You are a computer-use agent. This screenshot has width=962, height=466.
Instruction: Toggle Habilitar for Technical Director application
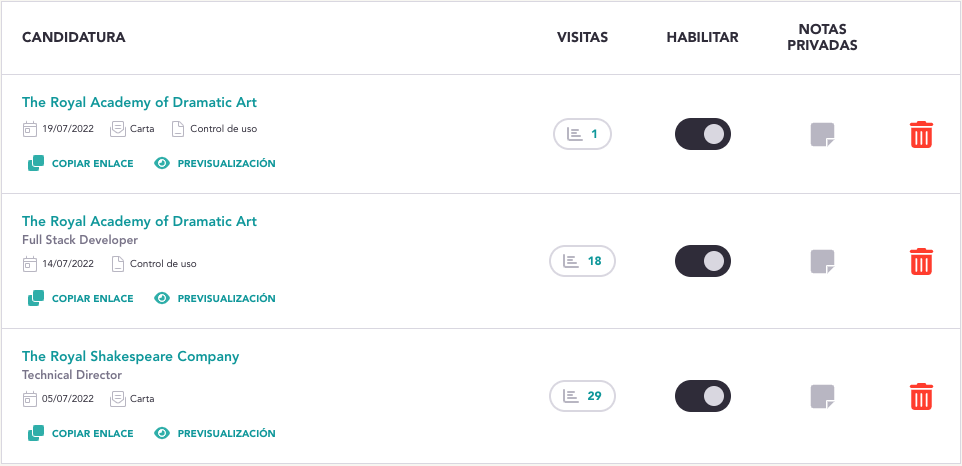click(703, 396)
